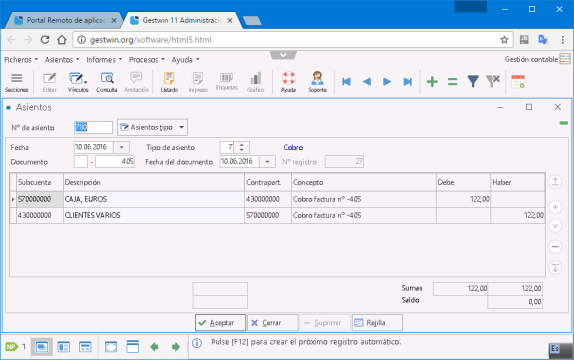Move grid row to top arrow
The width and height of the screenshot is (574, 360).
click(x=555, y=182)
